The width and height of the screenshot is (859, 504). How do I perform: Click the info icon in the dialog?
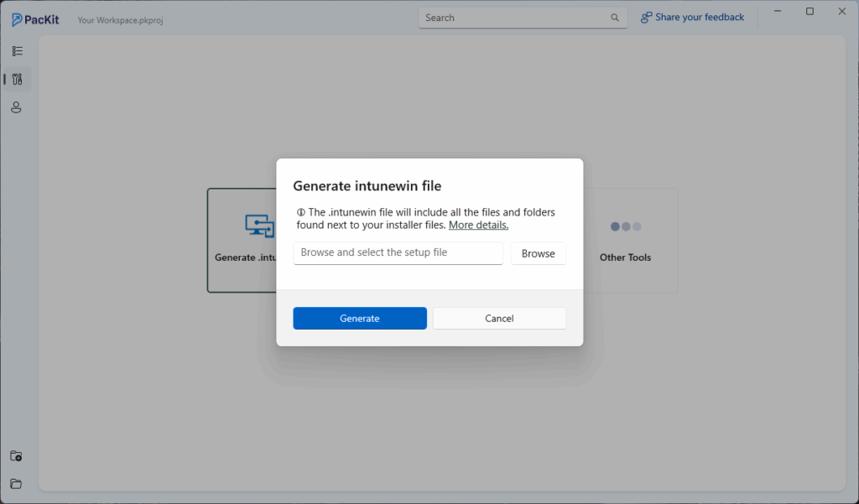point(301,213)
